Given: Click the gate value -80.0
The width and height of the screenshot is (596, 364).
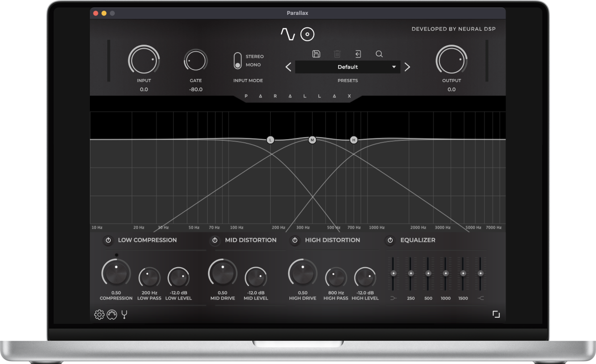Looking at the screenshot, I should 196,89.
